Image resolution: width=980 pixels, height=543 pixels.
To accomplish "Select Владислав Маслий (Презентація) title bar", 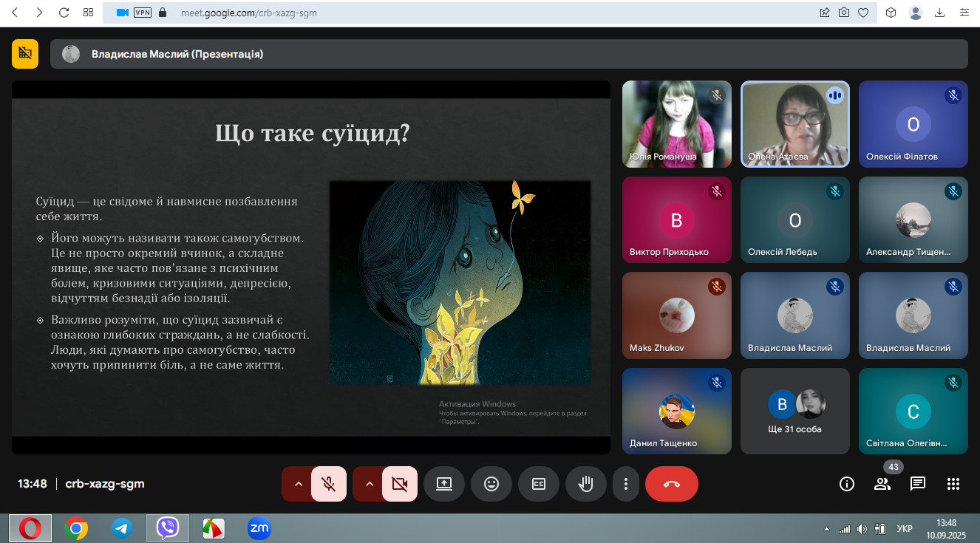I will (x=509, y=54).
